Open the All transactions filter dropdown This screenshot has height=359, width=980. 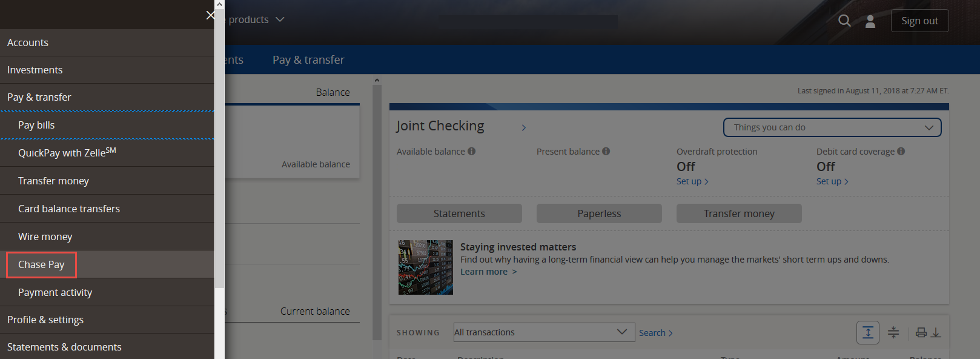point(544,332)
